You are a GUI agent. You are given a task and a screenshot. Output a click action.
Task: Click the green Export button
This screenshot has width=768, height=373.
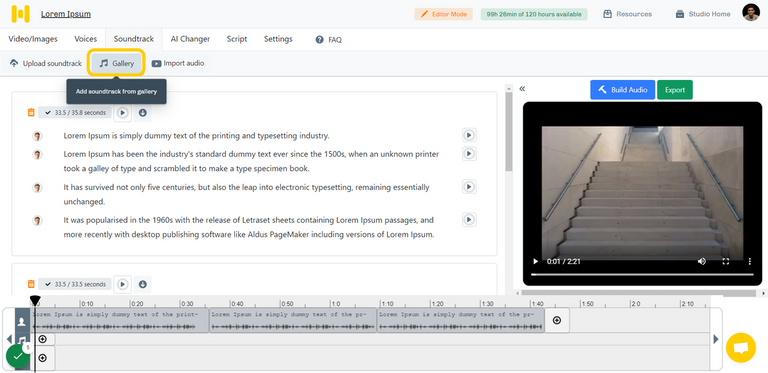[x=675, y=90]
